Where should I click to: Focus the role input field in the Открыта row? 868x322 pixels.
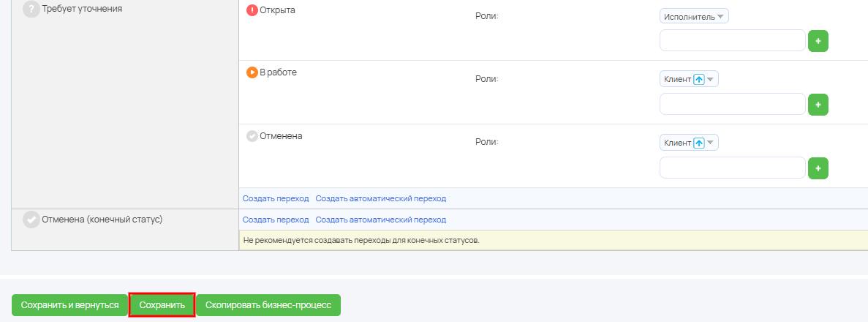point(732,41)
